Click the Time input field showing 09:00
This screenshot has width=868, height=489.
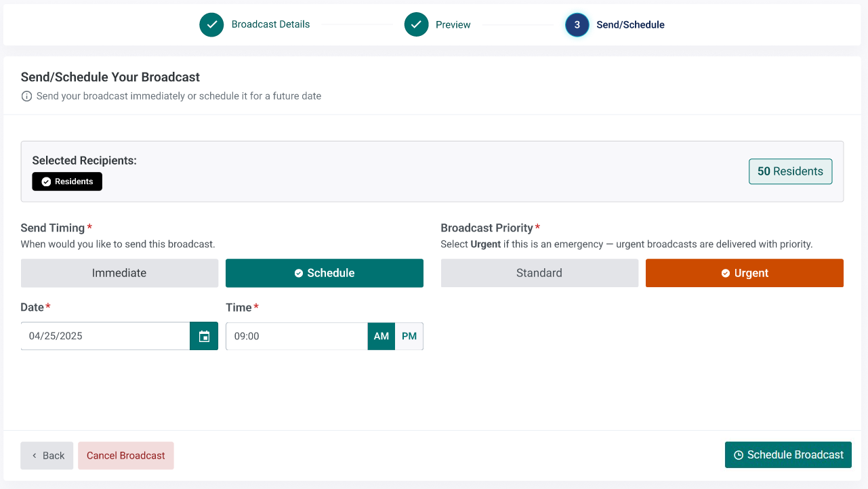coord(297,336)
